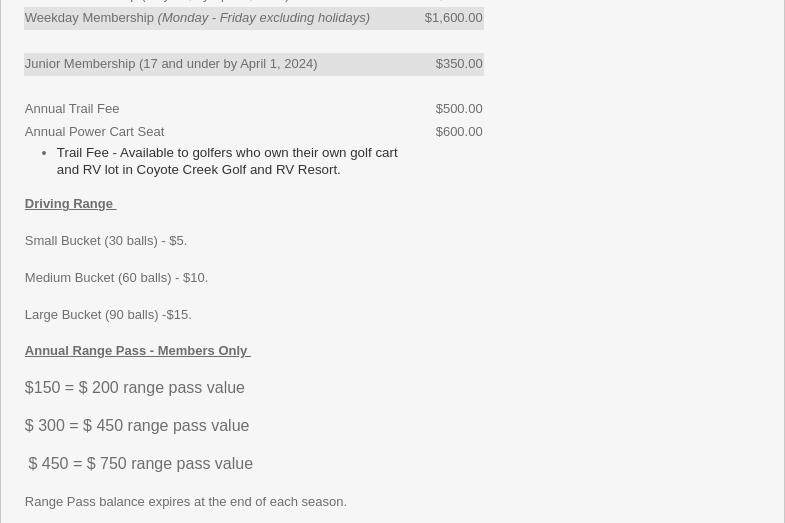Viewport: 785px width, 523px height.
Task: Click the Annual Trail Fee label
Action: tap(71, 108)
